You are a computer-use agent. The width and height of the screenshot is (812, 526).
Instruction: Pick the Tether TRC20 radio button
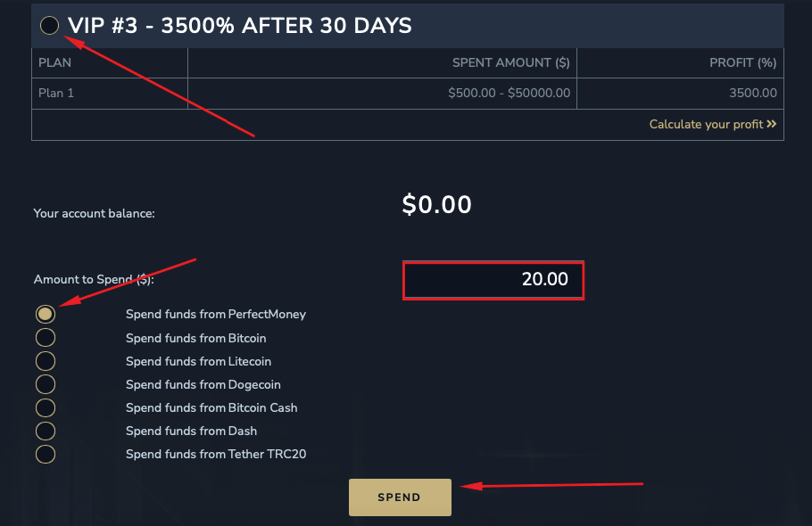click(46, 454)
